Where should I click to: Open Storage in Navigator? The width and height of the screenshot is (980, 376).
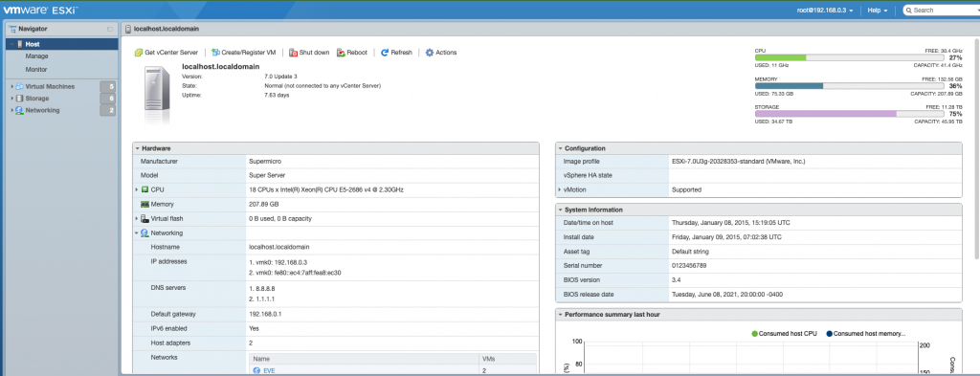pos(37,98)
